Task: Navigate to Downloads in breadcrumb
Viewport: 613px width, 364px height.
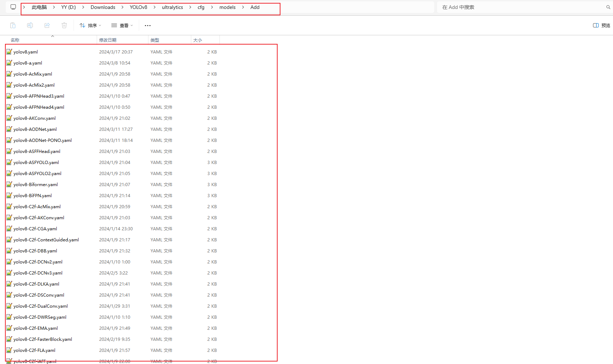Action: (x=103, y=7)
